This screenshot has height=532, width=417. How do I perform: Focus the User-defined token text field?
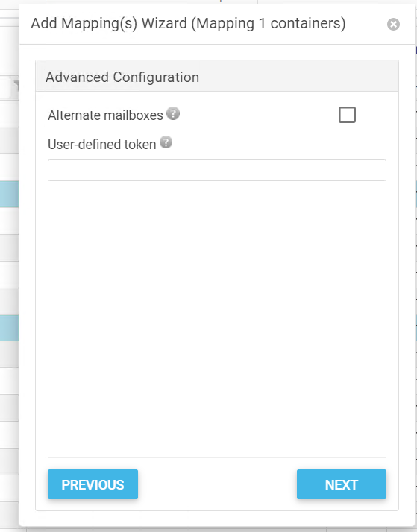tap(216, 171)
